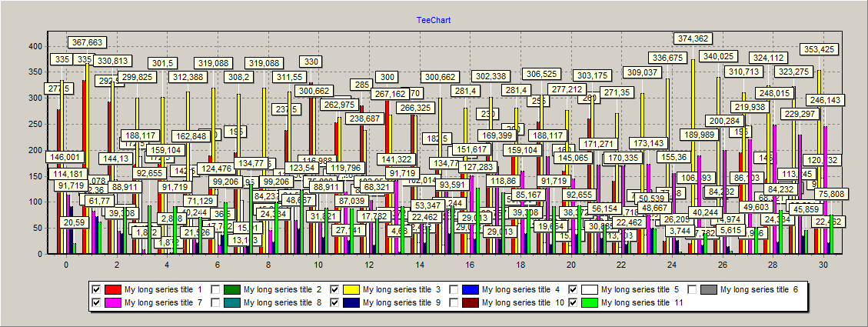Click the green swatch of series 2

click(232, 289)
